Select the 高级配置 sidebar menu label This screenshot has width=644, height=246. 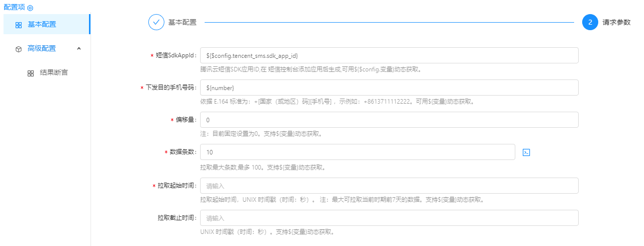click(x=42, y=48)
